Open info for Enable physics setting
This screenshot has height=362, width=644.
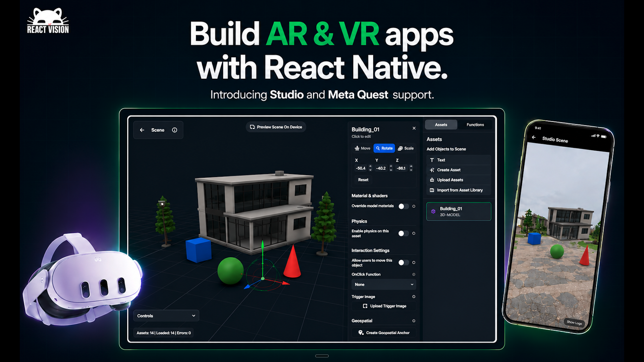click(414, 233)
